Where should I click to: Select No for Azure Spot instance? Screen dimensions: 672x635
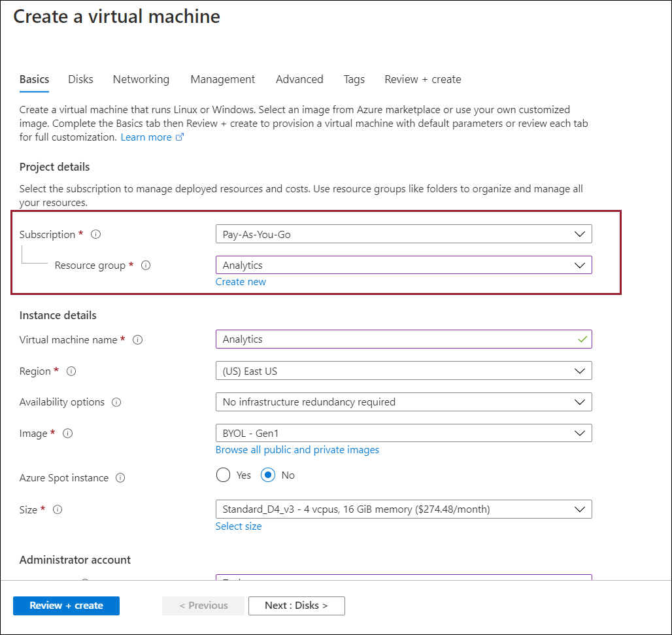click(x=268, y=475)
